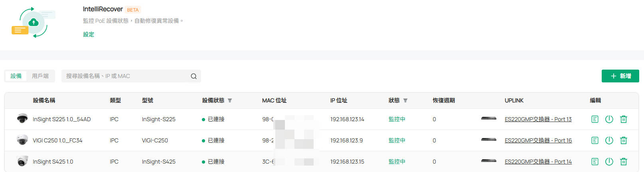Switch to the 設備 tab
Screen dimensions: 644x172
coord(16,76)
